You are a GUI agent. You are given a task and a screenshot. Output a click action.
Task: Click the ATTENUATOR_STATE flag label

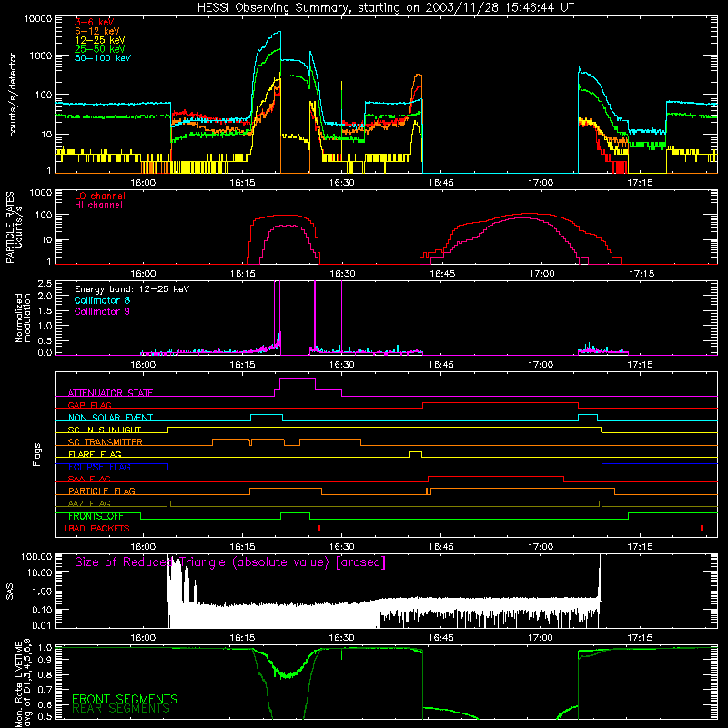tap(110, 393)
